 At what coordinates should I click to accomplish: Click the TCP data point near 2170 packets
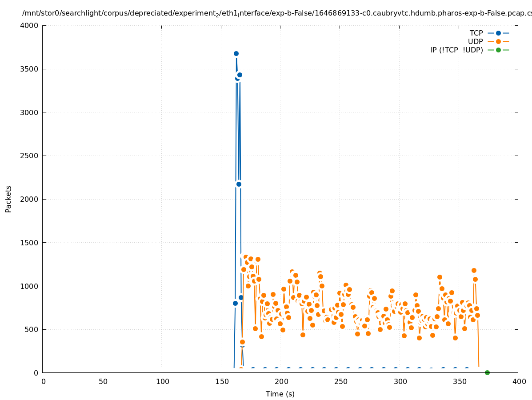point(239,184)
